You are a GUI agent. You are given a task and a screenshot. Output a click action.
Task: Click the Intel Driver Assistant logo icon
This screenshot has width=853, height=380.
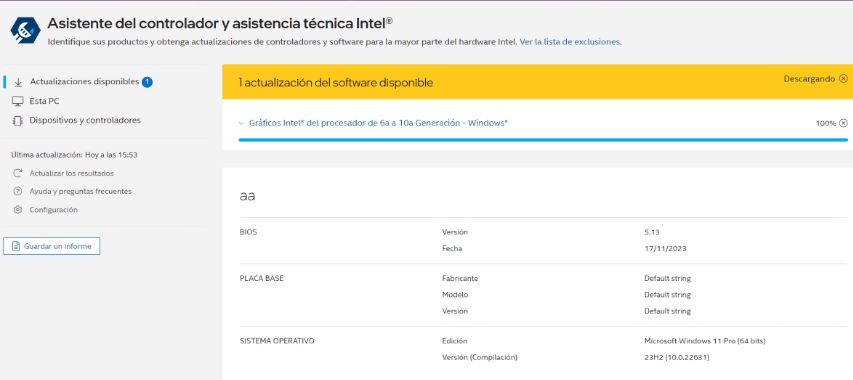tap(26, 30)
